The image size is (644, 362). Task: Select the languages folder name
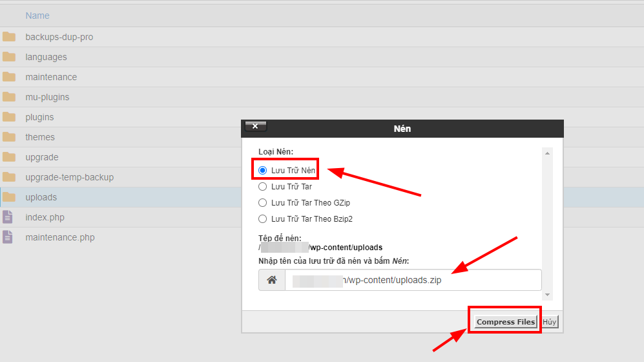point(46,57)
